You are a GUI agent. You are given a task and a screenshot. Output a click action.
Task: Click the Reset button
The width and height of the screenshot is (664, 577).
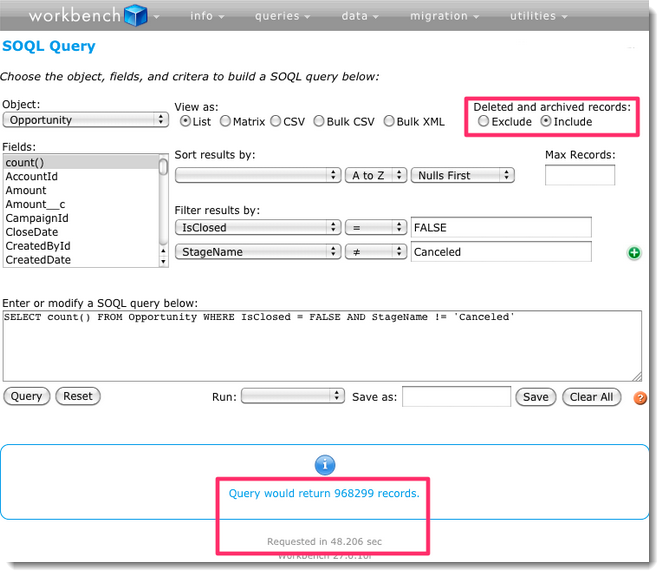coord(78,396)
